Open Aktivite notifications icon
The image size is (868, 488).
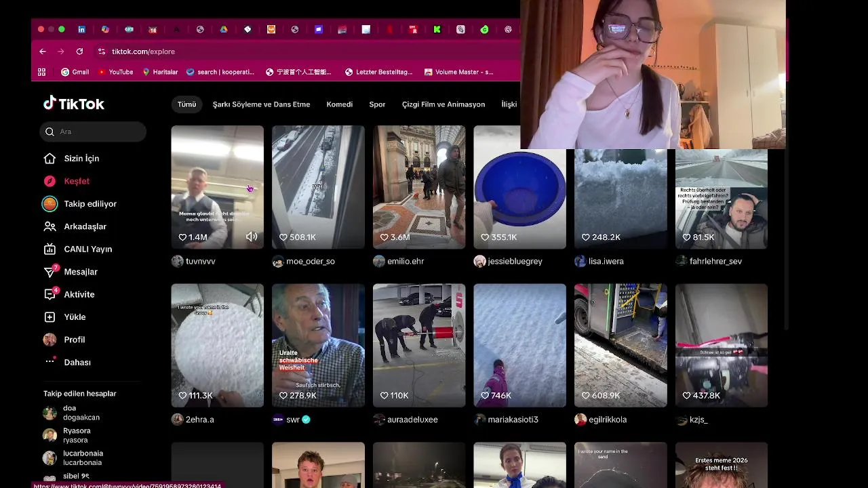[x=50, y=294]
